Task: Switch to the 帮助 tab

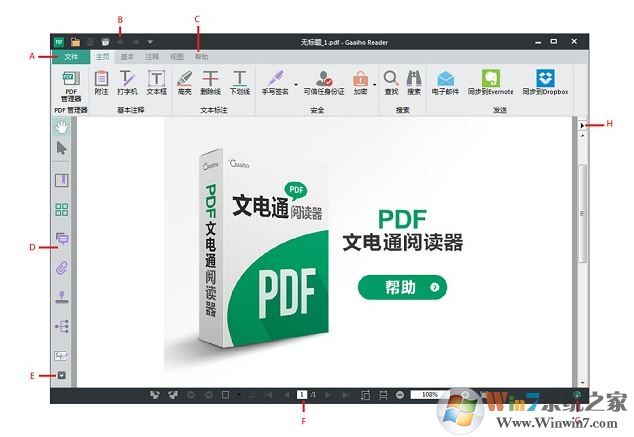Action: click(x=201, y=57)
